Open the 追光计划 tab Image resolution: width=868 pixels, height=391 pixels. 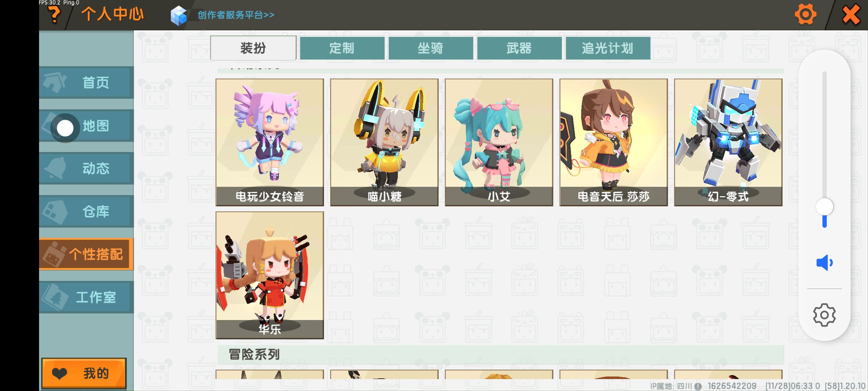coord(608,48)
